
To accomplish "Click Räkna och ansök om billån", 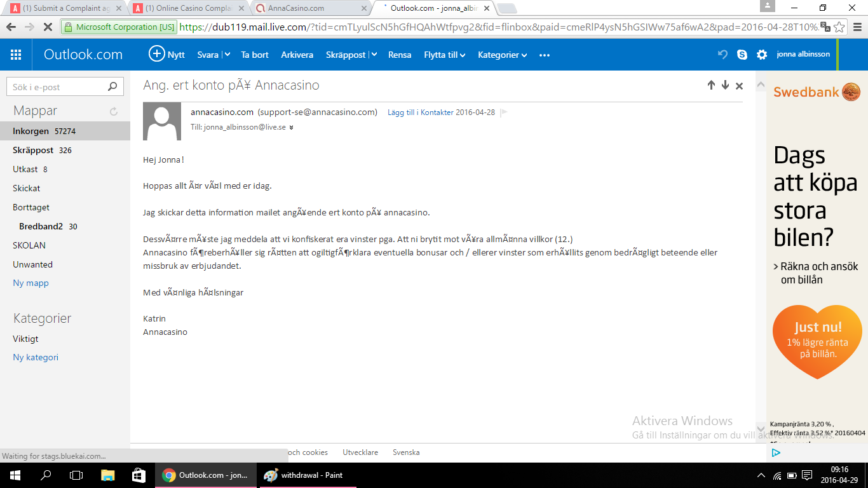I will click(x=816, y=273).
